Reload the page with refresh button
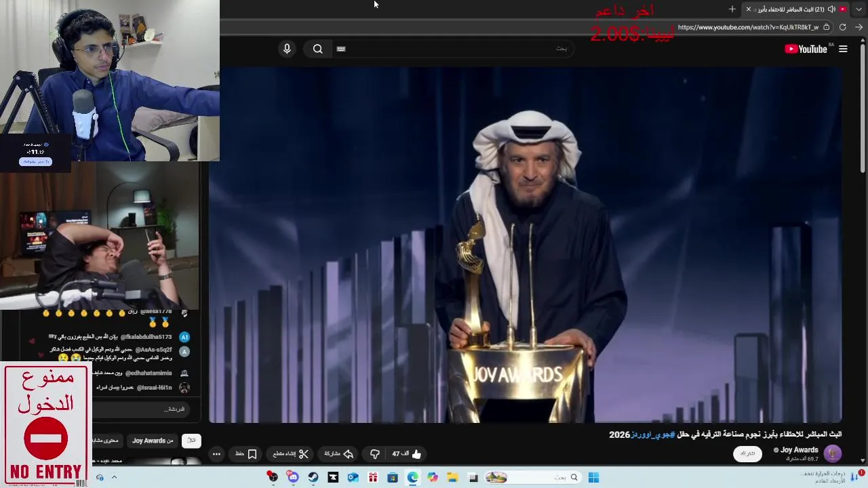The height and width of the screenshot is (488, 868). (842, 27)
